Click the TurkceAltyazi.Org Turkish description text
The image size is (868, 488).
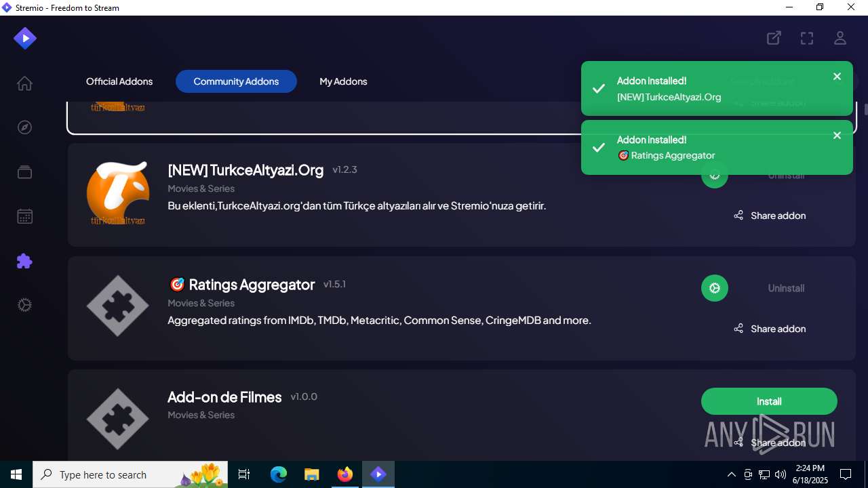click(357, 205)
